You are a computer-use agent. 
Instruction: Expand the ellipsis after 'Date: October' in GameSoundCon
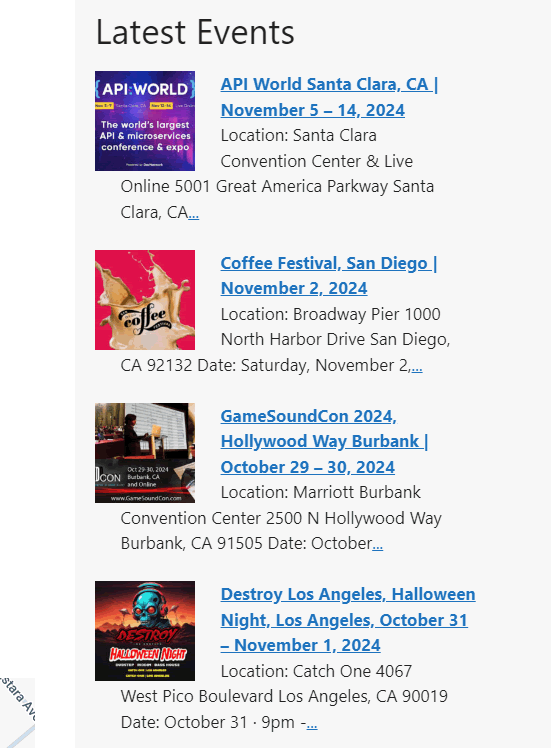pyautogui.click(x=377, y=544)
